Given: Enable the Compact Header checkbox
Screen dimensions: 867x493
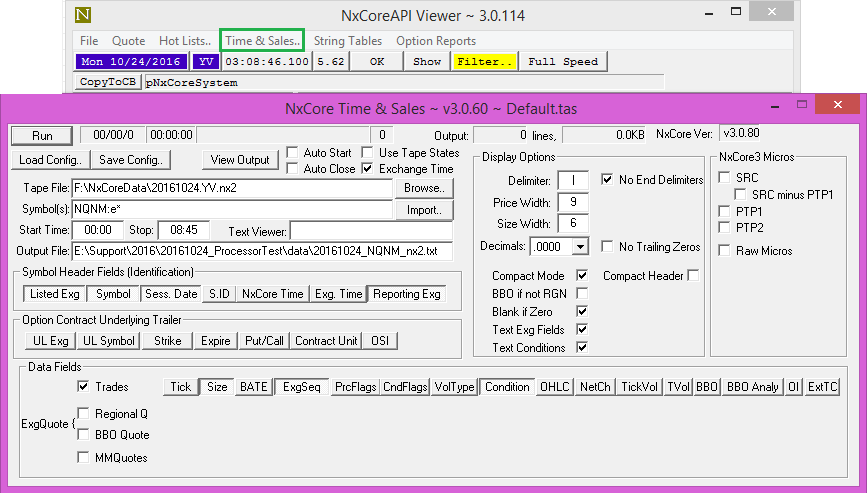Looking at the screenshot, I should coord(693,275).
